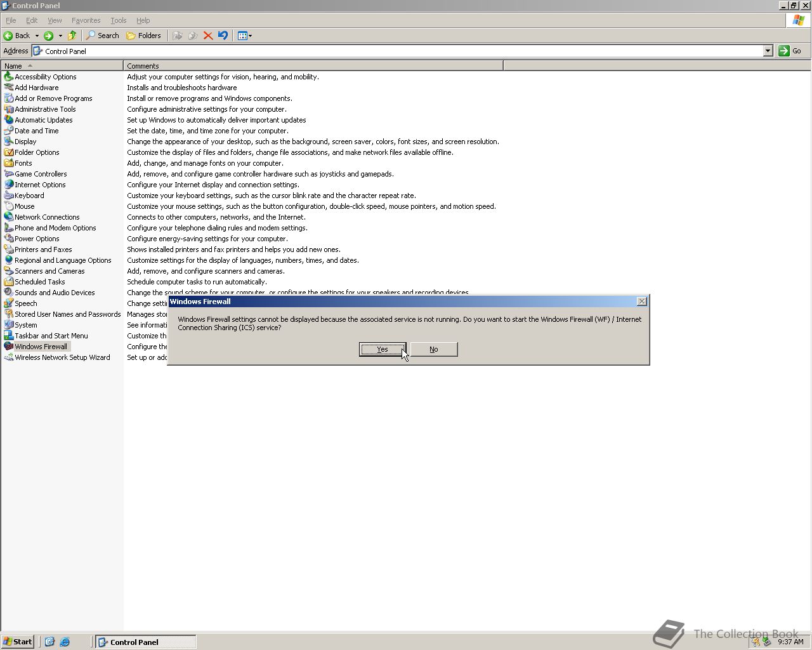Open the Views dropdown button
Image resolution: width=812 pixels, height=650 pixels.
point(245,36)
